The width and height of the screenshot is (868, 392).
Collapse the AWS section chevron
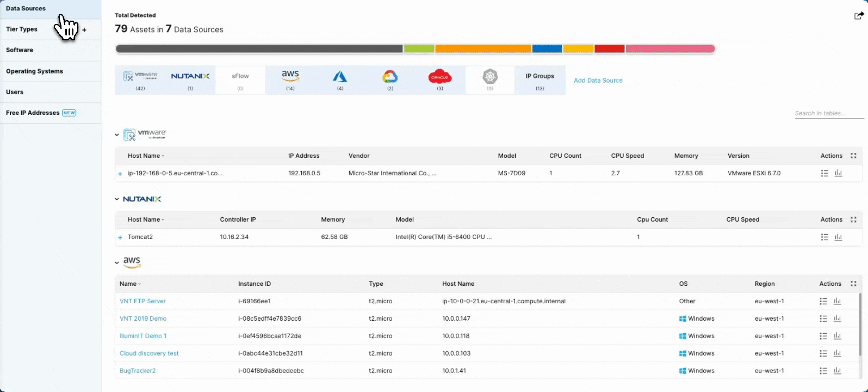[117, 263]
